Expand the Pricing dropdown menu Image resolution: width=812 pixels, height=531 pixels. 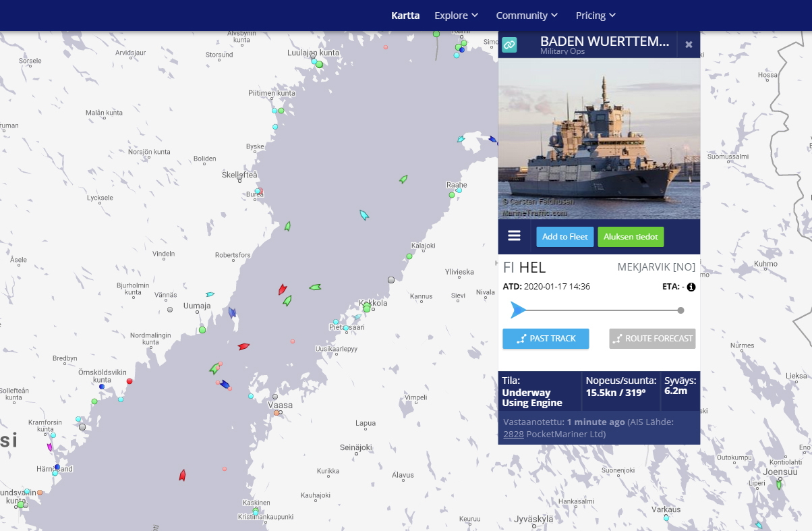pyautogui.click(x=596, y=16)
